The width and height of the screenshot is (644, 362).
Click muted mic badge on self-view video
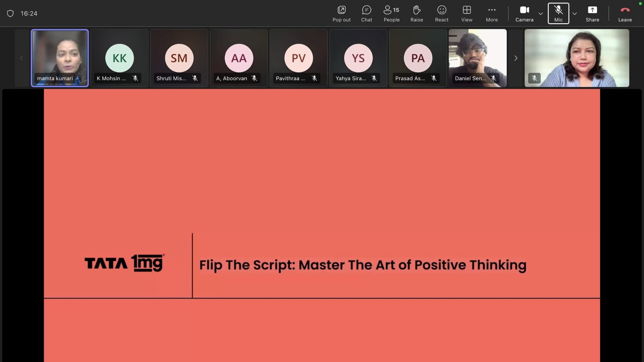pyautogui.click(x=534, y=78)
